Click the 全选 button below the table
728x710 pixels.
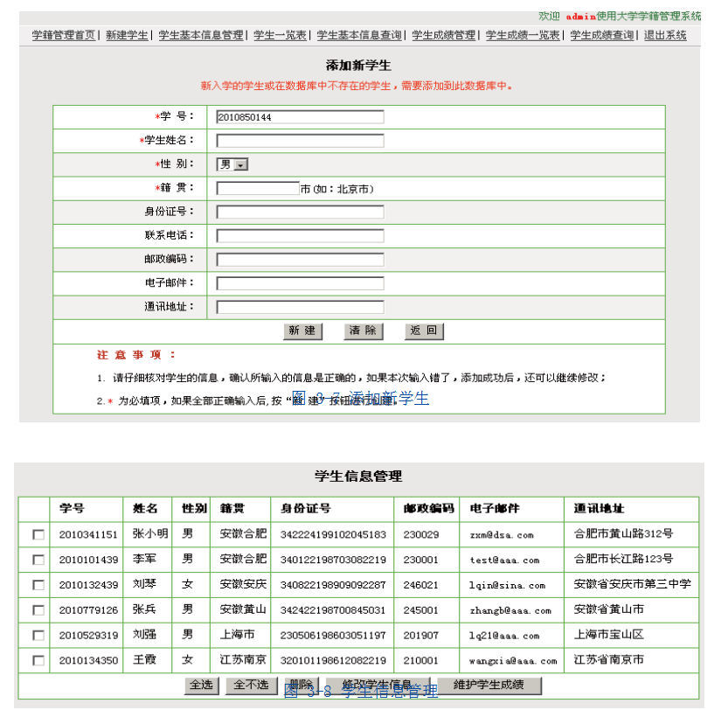pyautogui.click(x=202, y=686)
